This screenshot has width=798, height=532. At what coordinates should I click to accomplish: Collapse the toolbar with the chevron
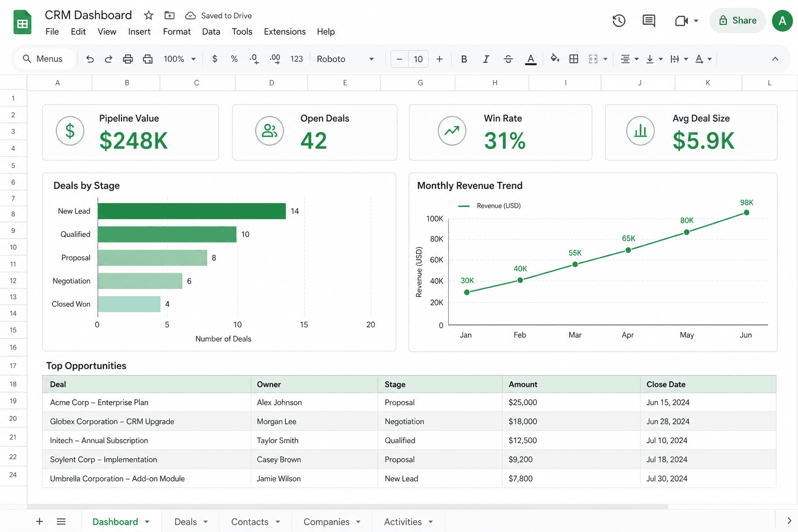[x=775, y=59]
